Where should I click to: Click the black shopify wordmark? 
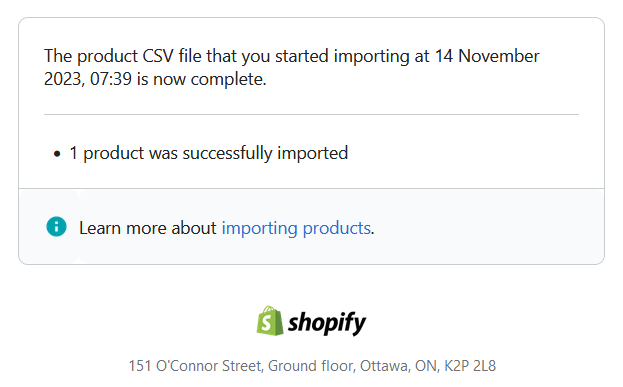(327, 323)
